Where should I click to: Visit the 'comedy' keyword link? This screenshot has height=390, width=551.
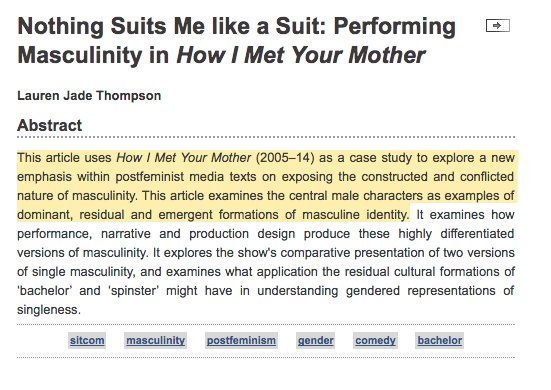click(375, 340)
